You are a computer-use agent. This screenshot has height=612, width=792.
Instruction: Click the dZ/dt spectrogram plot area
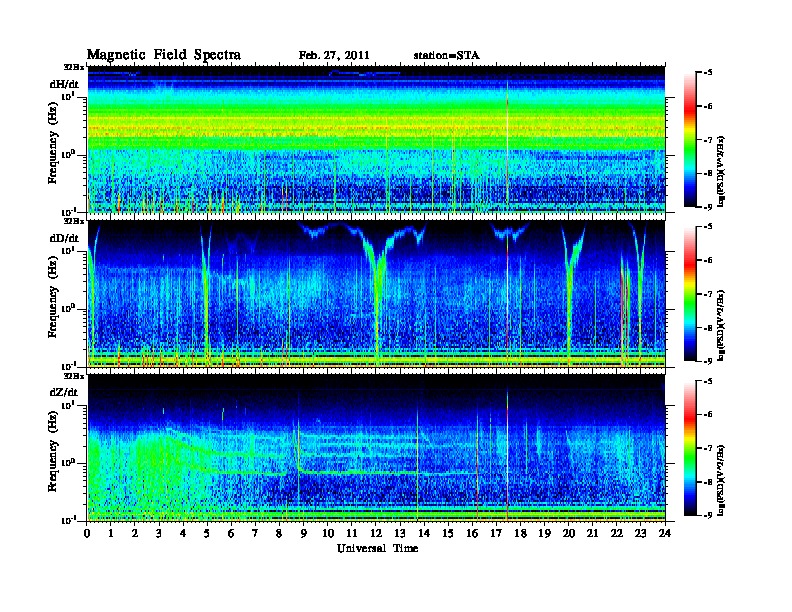376,448
